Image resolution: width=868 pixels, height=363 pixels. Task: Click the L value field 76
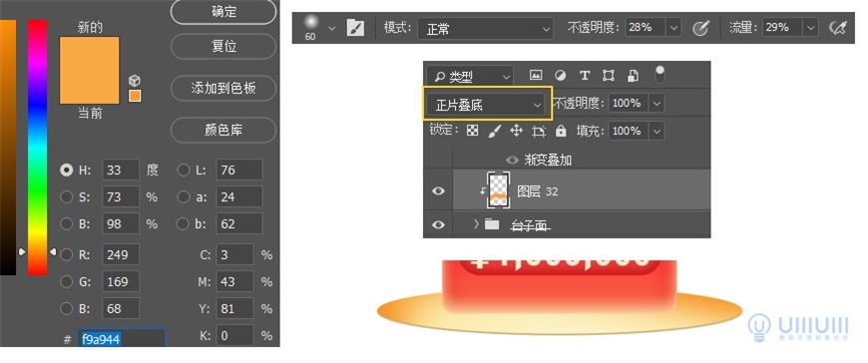click(x=238, y=170)
